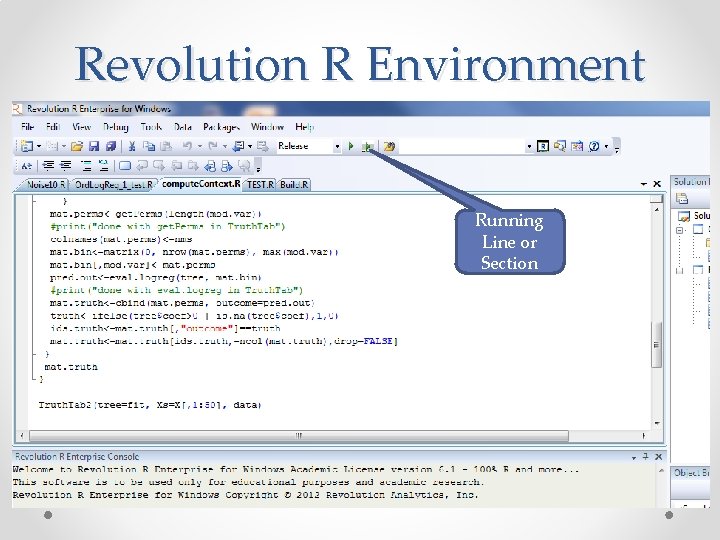Click the Copy icon in toolbar

click(149, 146)
